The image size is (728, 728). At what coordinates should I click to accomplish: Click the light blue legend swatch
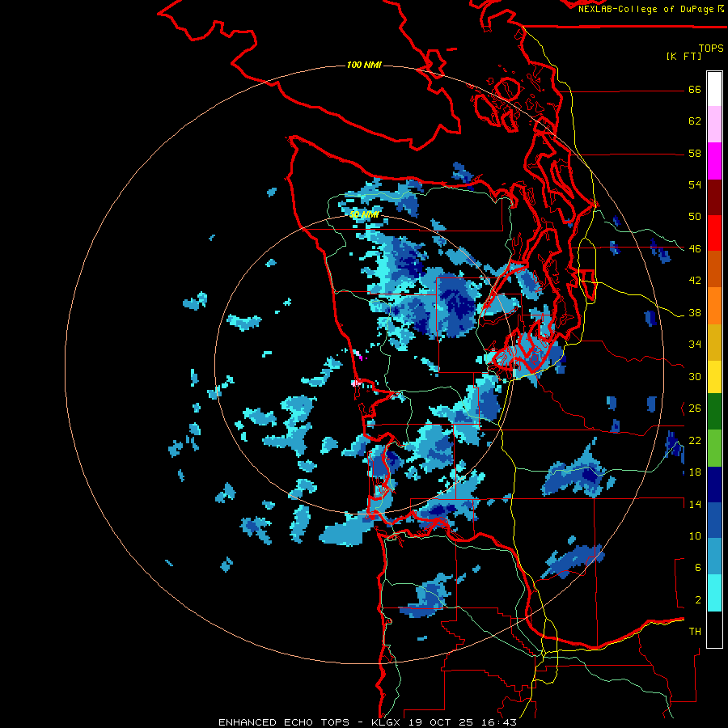(714, 557)
